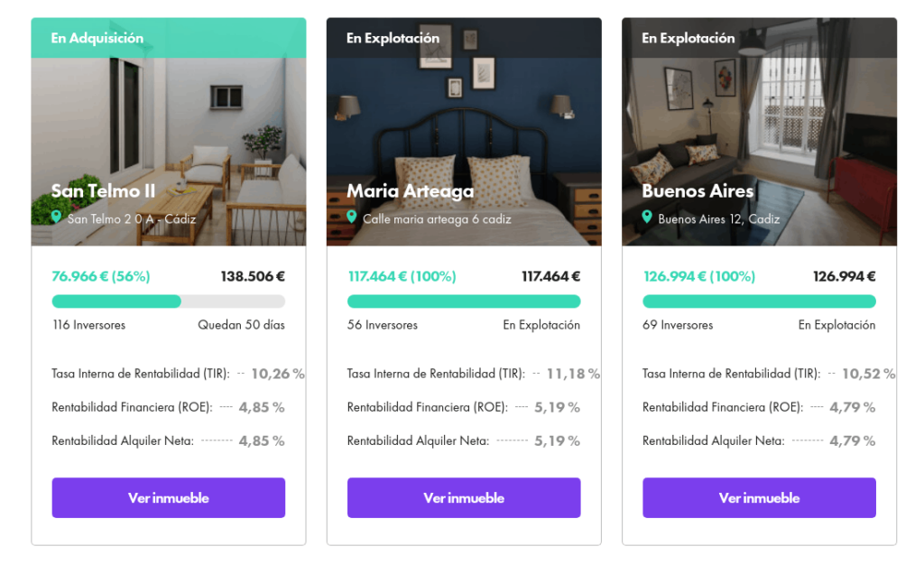924x565 pixels.
Task: Click the Buenos Aires property title
Action: coord(698,190)
